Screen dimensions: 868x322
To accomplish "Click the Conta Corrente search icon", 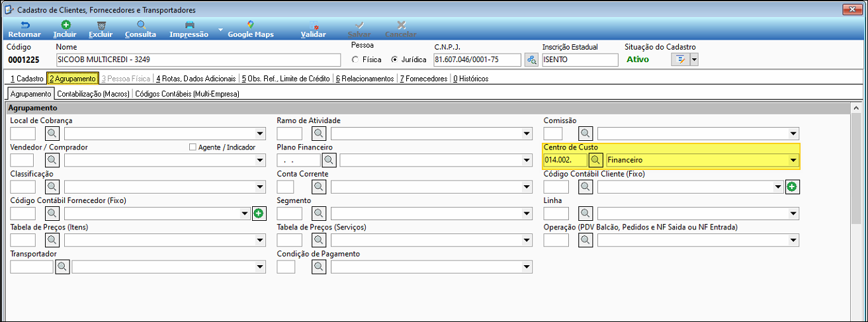I will point(320,187).
